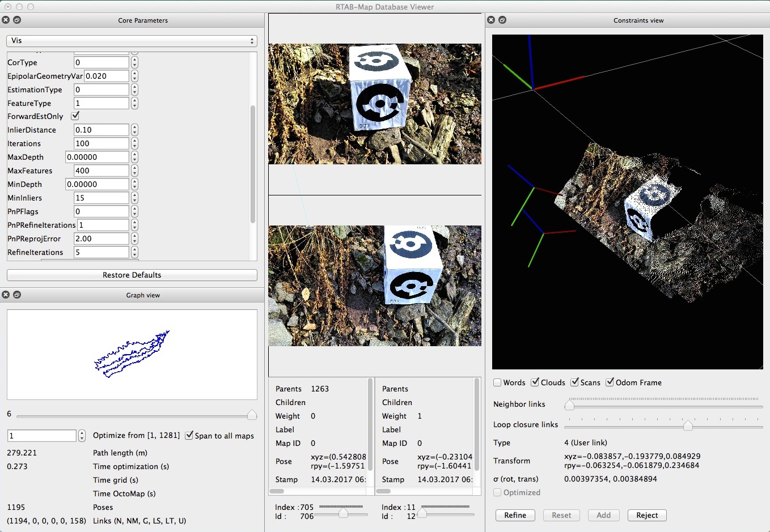
Task: Click the MinInliers value field
Action: pos(101,198)
